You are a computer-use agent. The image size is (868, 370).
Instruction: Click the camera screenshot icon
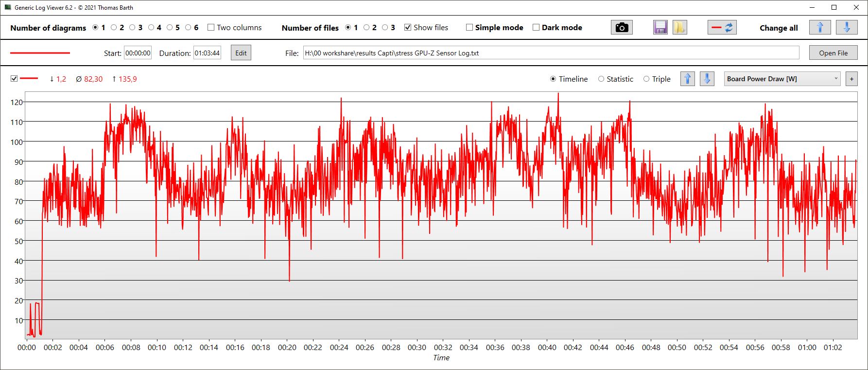click(622, 28)
